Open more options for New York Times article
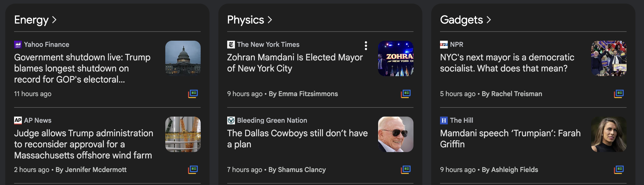 point(366,46)
